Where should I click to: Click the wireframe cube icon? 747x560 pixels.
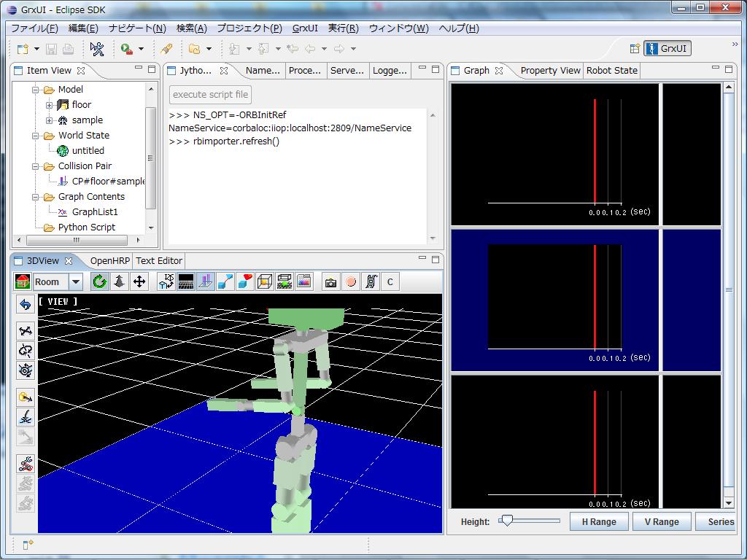click(x=265, y=281)
